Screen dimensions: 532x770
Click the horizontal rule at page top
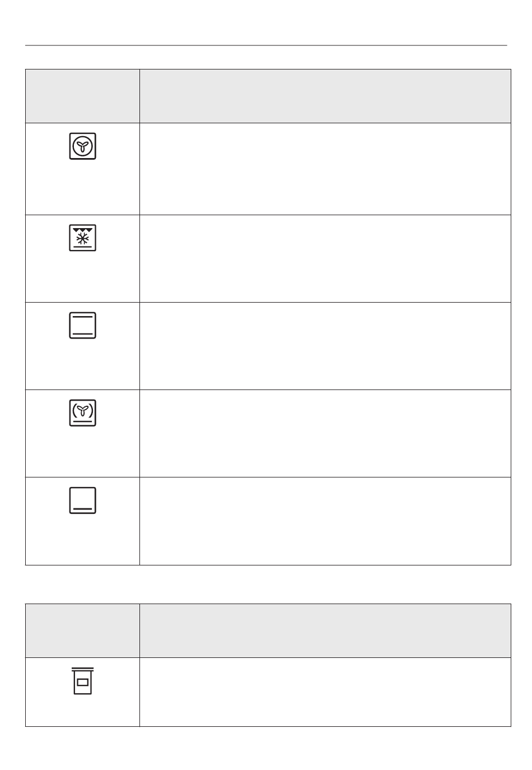click(x=266, y=45)
